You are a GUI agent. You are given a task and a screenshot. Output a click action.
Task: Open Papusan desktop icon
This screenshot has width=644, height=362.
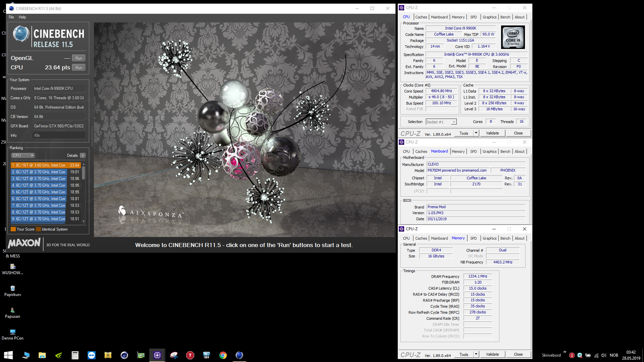coord(13,312)
